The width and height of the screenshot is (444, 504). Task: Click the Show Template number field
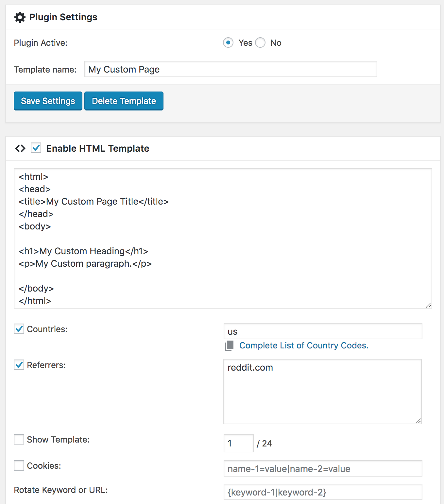pos(239,443)
